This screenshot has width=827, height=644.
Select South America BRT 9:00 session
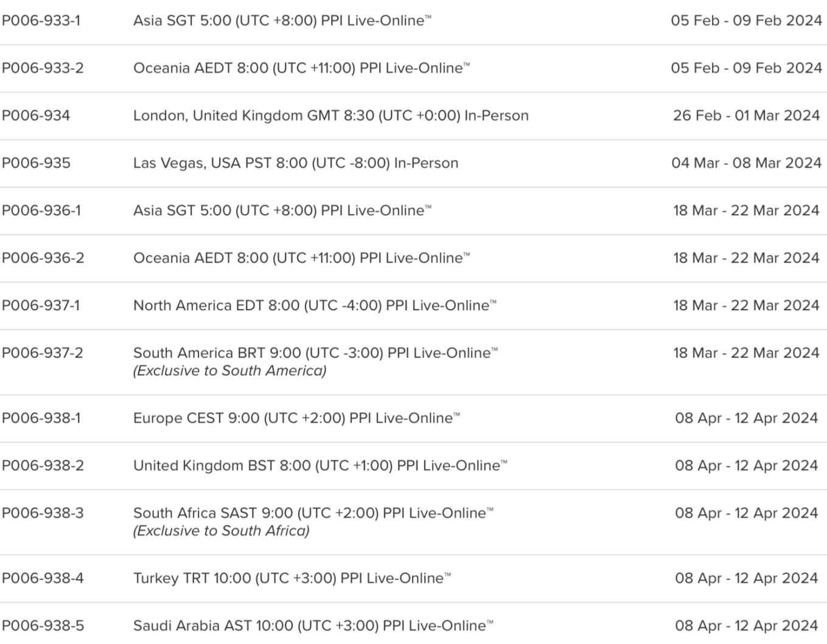[315, 353]
